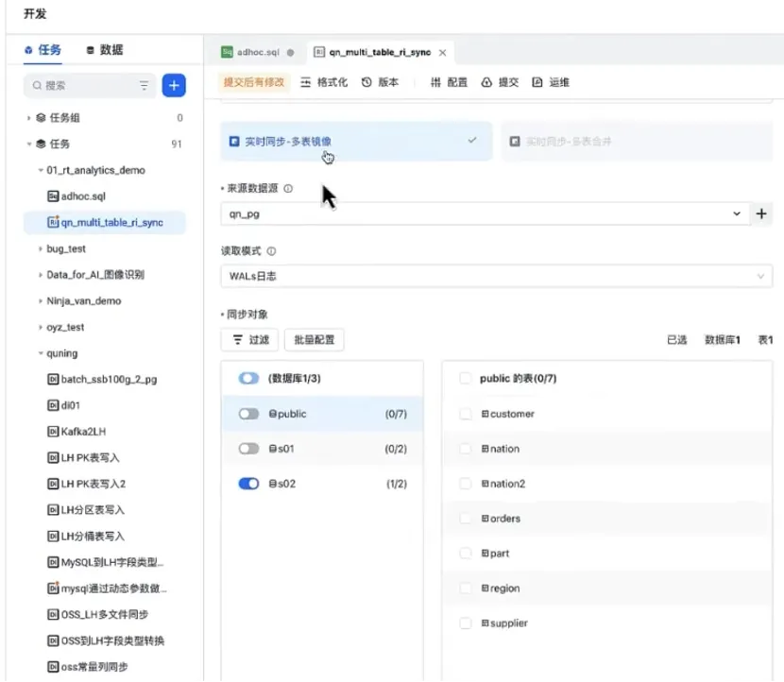Screen dimensions: 784x682
Task: Turn off the s02 schema toggle
Action: tap(249, 484)
